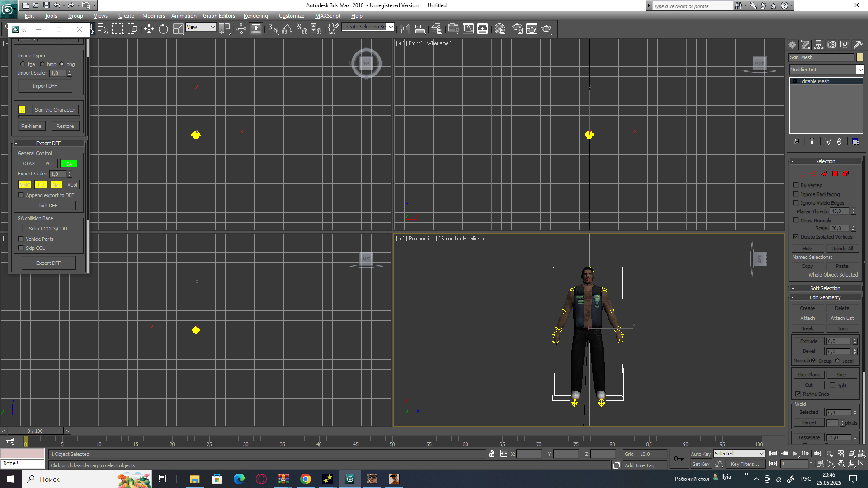
Task: Select Polygon sub-object level icon
Action: point(835,174)
